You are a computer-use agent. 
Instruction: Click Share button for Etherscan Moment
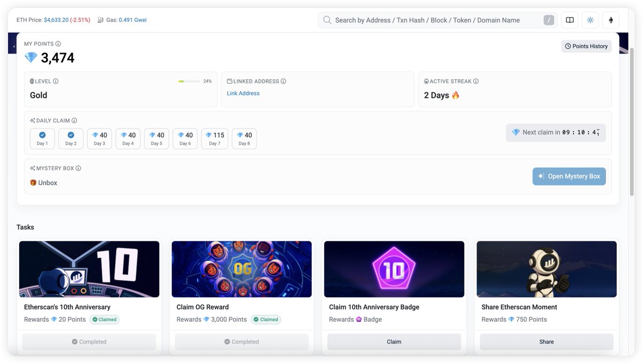547,342
